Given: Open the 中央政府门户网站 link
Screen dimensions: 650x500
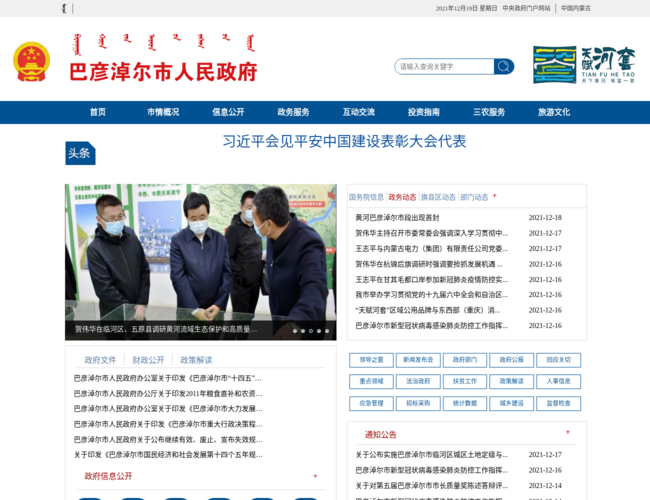Looking at the screenshot, I should pos(526,8).
